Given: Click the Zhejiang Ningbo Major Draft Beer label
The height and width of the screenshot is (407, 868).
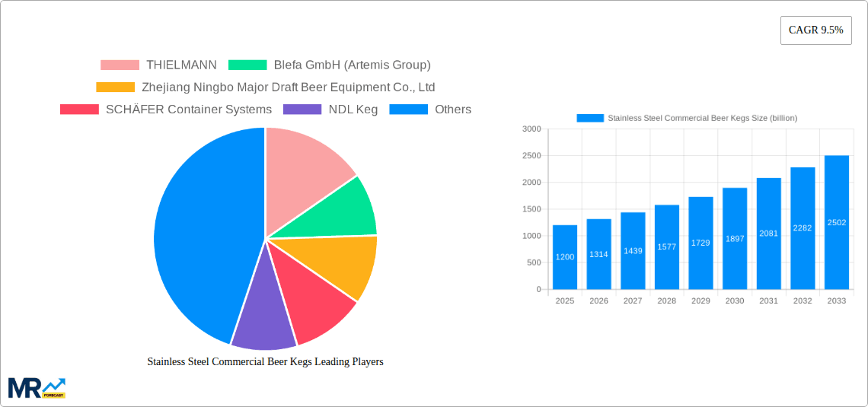Looking at the screenshot, I should click(289, 87).
